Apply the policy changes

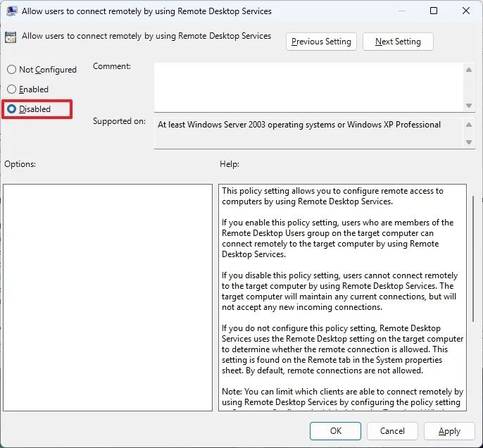click(x=449, y=431)
